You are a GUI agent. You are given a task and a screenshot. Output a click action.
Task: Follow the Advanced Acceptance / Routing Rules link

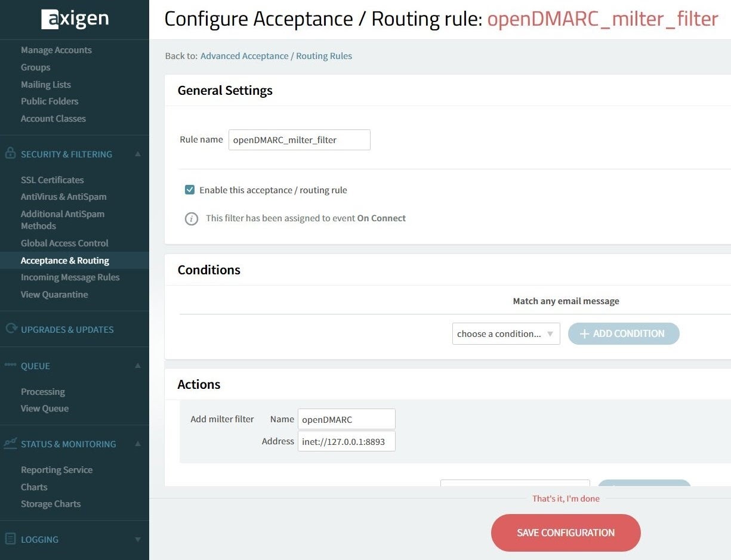coord(276,56)
